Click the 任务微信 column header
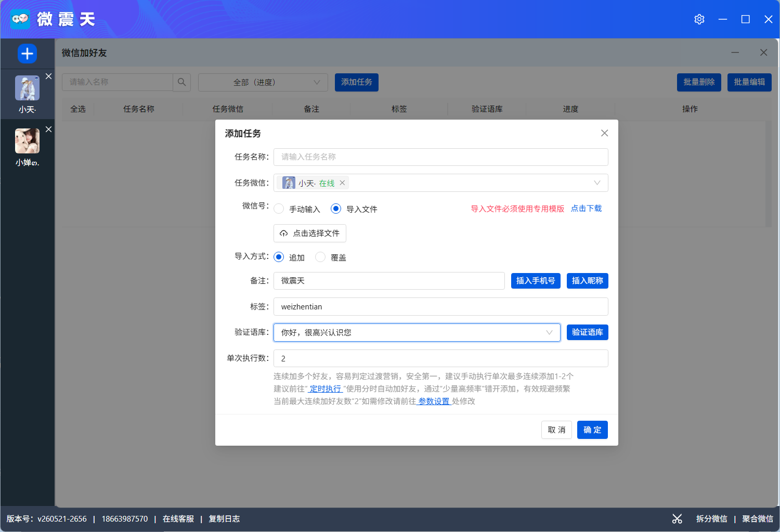Viewport: 780px width, 532px height. click(x=228, y=109)
